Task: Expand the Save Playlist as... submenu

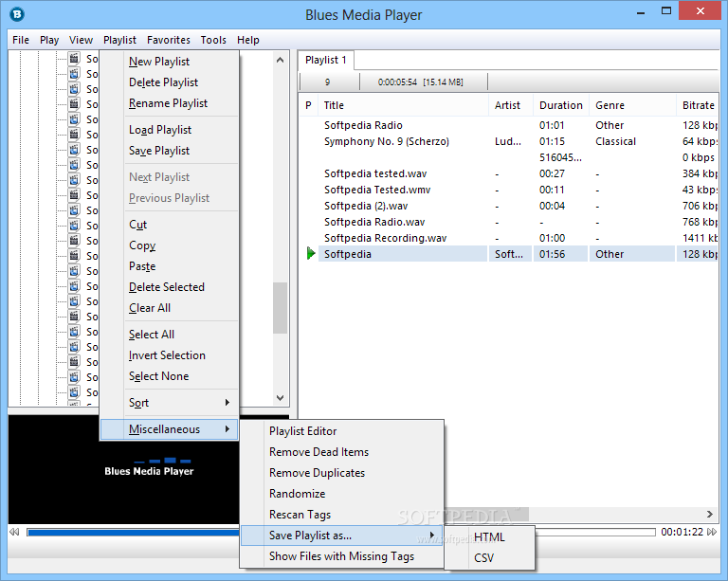Action: 342,536
